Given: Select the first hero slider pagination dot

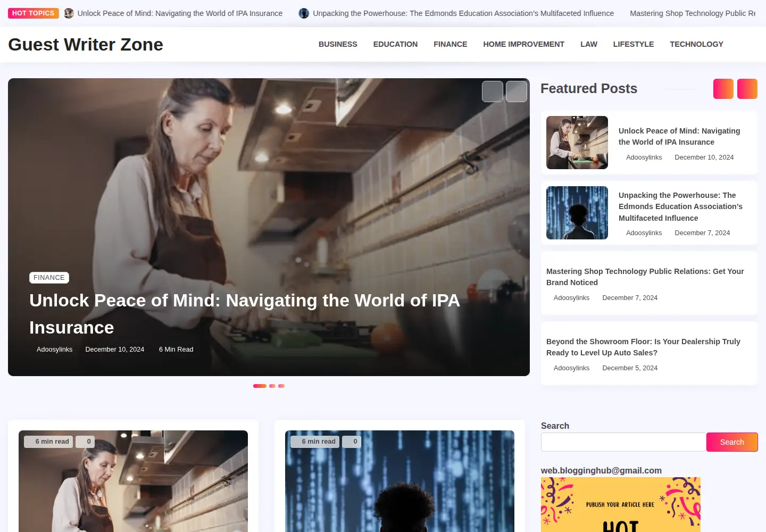Looking at the screenshot, I should (260, 386).
